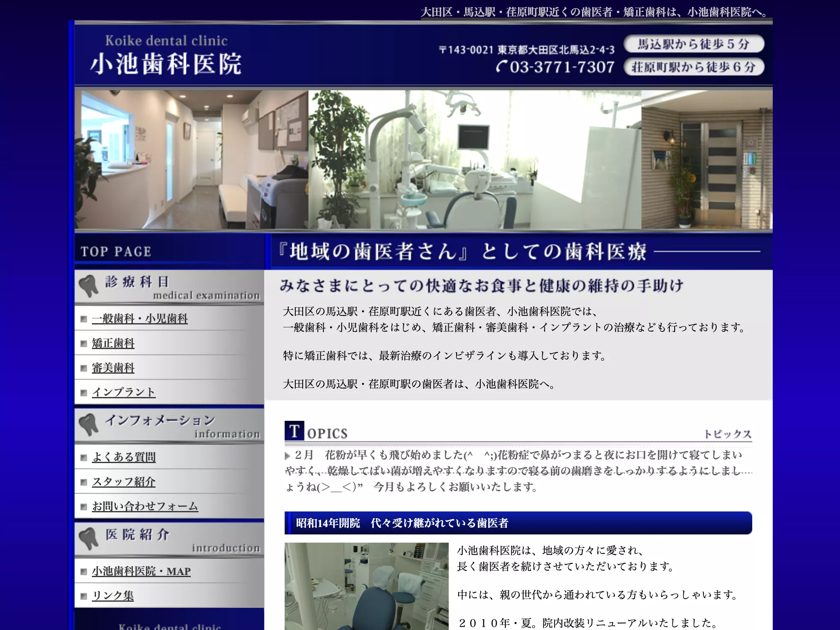Click the 馬込駅から徒歩5分 badge
The image size is (840, 630).
(x=694, y=44)
